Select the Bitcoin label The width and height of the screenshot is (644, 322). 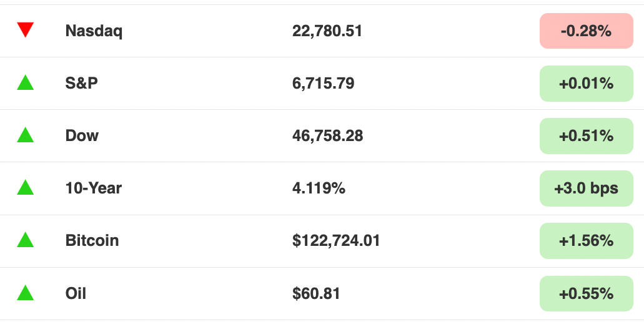click(92, 241)
